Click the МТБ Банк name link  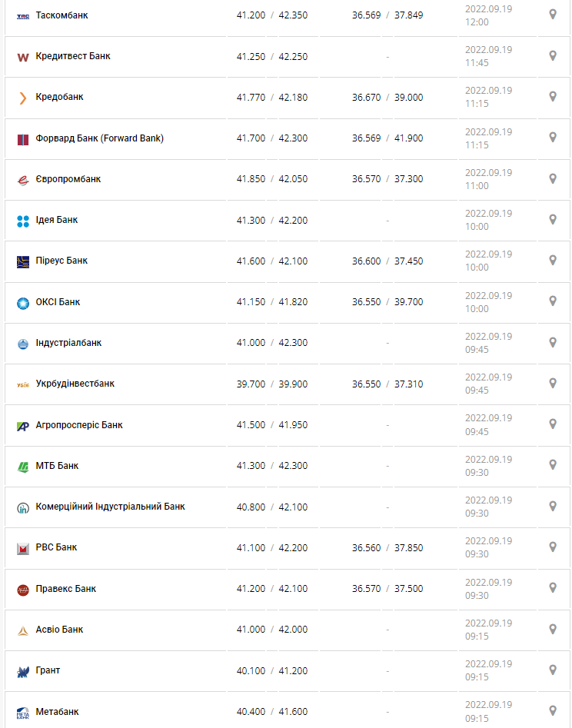[57, 466]
